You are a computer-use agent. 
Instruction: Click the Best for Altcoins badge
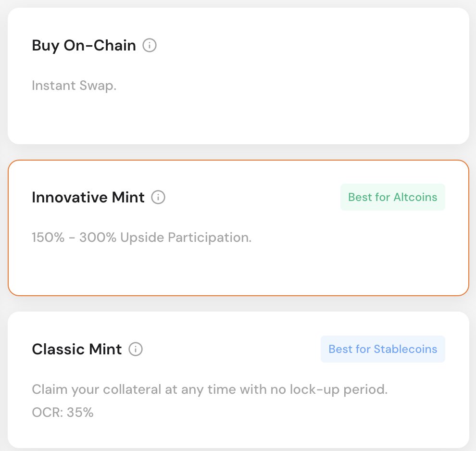coord(392,197)
